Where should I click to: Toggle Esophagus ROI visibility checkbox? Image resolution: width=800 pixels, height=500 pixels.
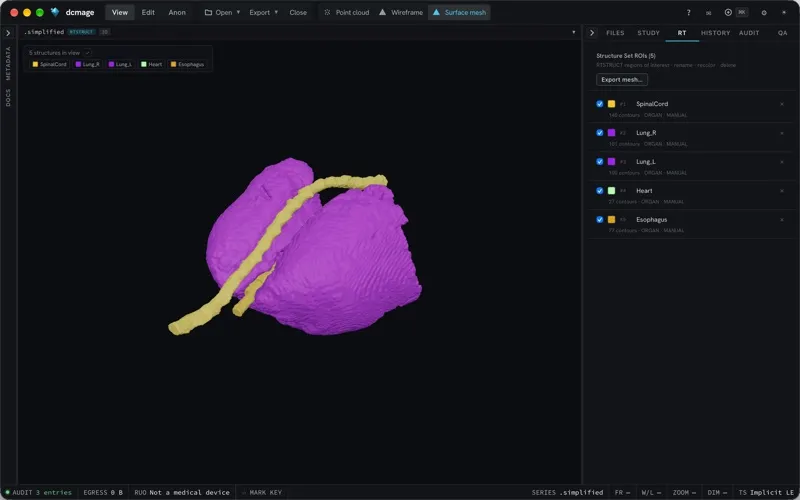tap(599, 219)
